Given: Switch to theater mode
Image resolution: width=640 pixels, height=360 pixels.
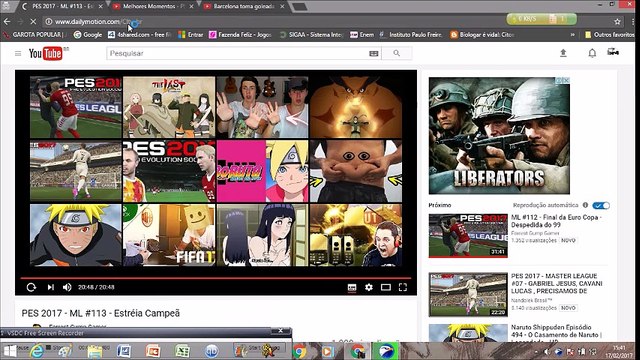Looking at the screenshot, I should coord(386,287).
